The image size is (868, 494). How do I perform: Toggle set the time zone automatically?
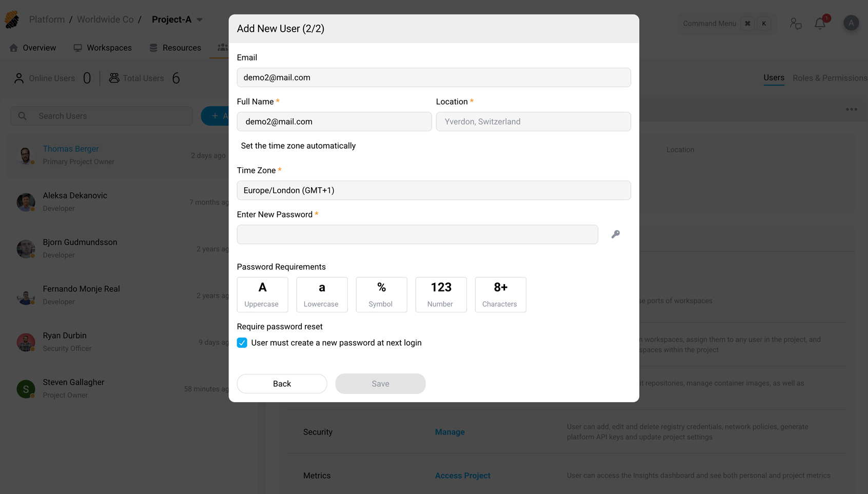click(298, 146)
